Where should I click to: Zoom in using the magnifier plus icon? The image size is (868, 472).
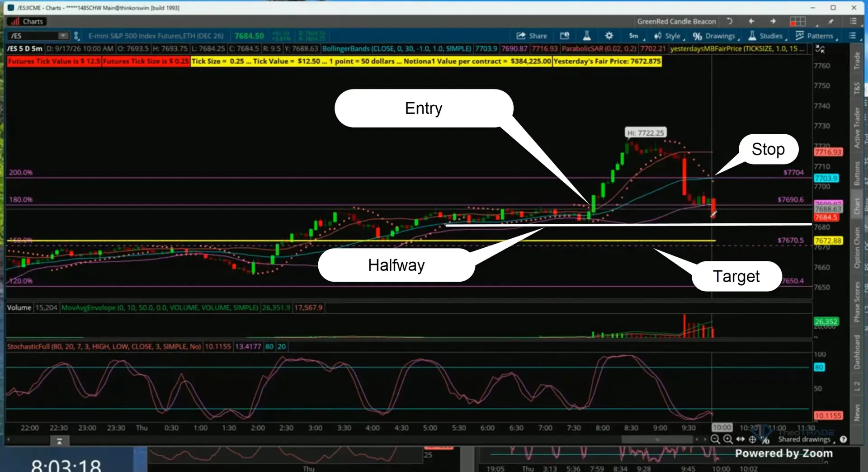click(727, 439)
